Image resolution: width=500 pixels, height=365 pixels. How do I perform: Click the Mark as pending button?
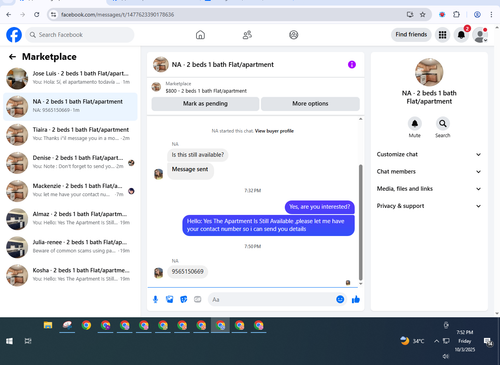(205, 104)
